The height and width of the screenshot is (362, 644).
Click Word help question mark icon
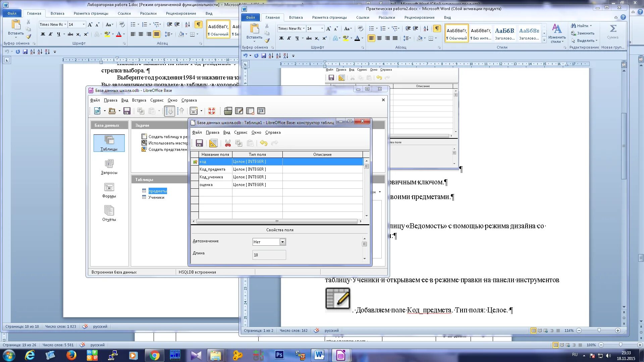[x=623, y=17]
